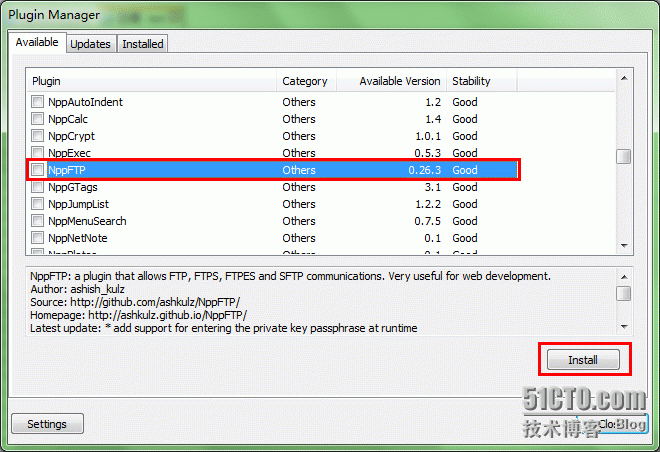Check the NppMenuSearch plugin checkbox

coord(37,221)
